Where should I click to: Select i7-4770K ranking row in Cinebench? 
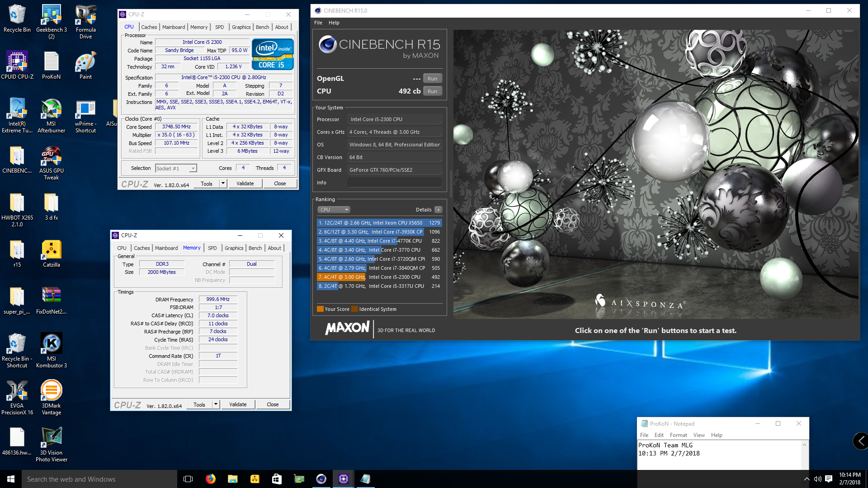click(x=379, y=241)
